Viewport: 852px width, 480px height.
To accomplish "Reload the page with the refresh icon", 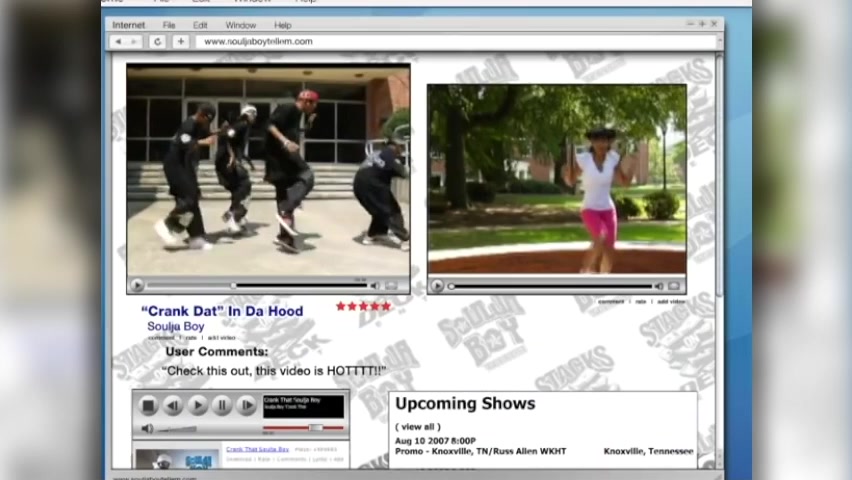I will (x=158, y=41).
